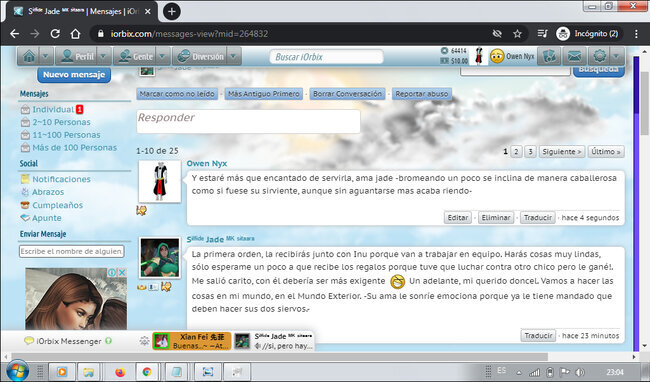Click the Responder reply box
This screenshot has width=650, height=382.
(x=248, y=121)
